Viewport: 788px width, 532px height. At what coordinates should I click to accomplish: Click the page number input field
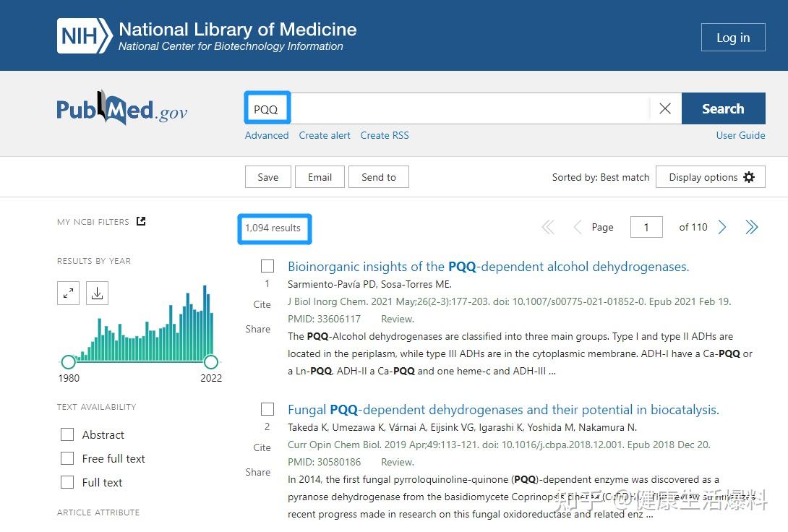[x=646, y=228]
